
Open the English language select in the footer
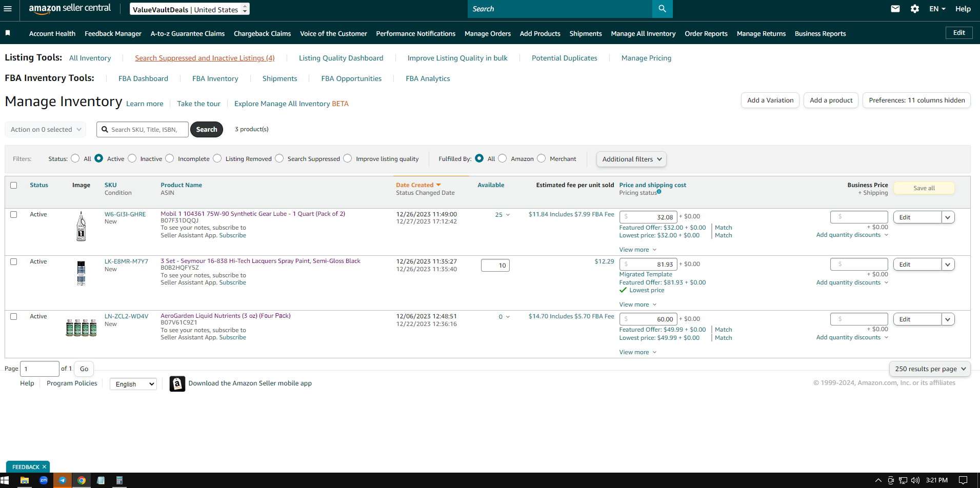pyautogui.click(x=133, y=384)
